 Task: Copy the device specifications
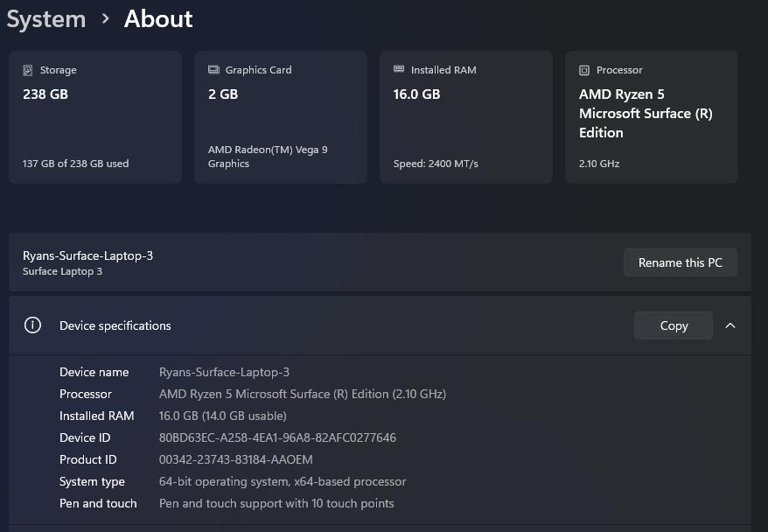673,325
